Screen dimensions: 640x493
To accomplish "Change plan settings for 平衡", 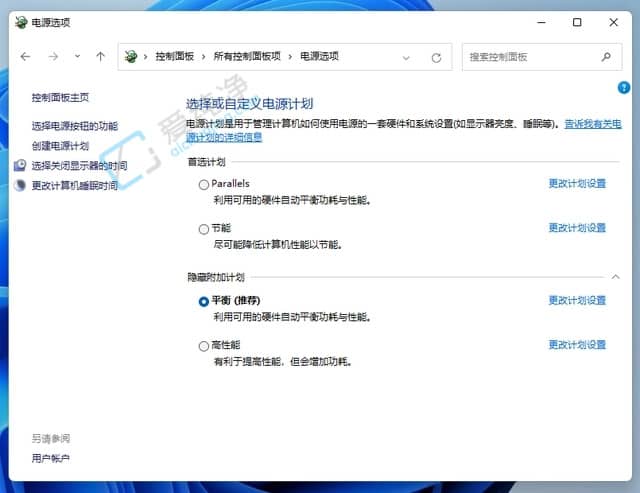I will point(577,300).
